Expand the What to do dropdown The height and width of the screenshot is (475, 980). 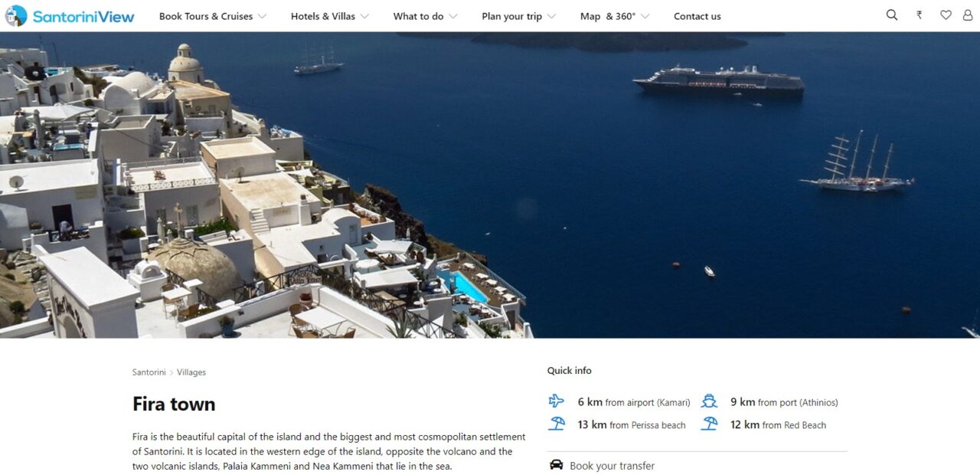[425, 16]
